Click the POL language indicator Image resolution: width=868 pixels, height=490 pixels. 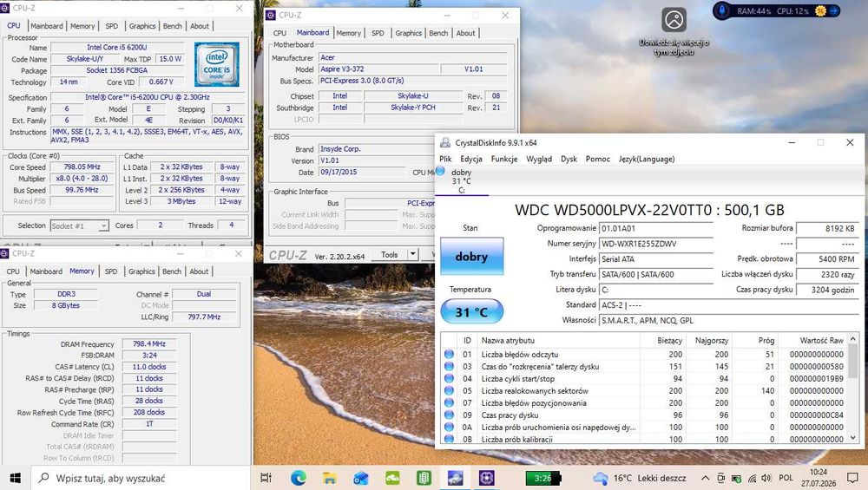click(786, 478)
